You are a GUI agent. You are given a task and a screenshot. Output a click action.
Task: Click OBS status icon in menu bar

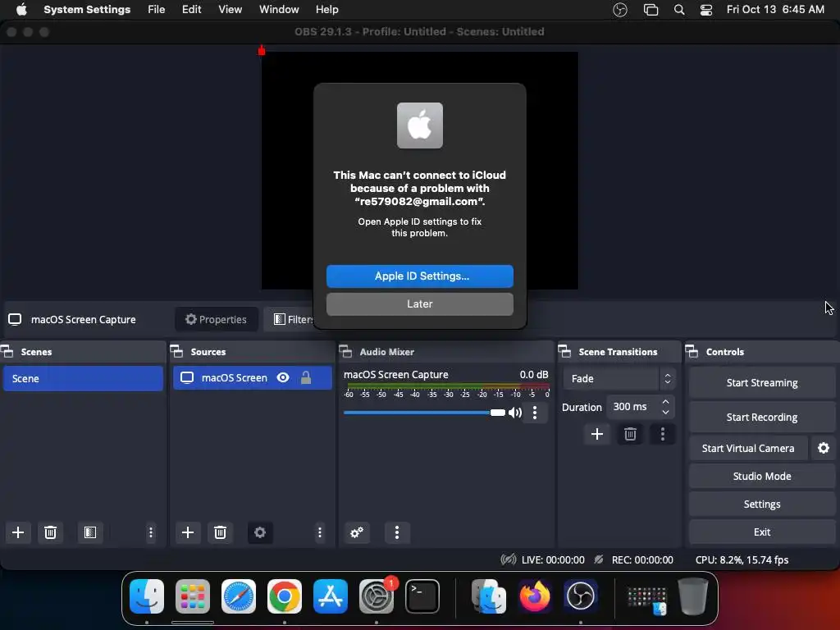coord(620,10)
